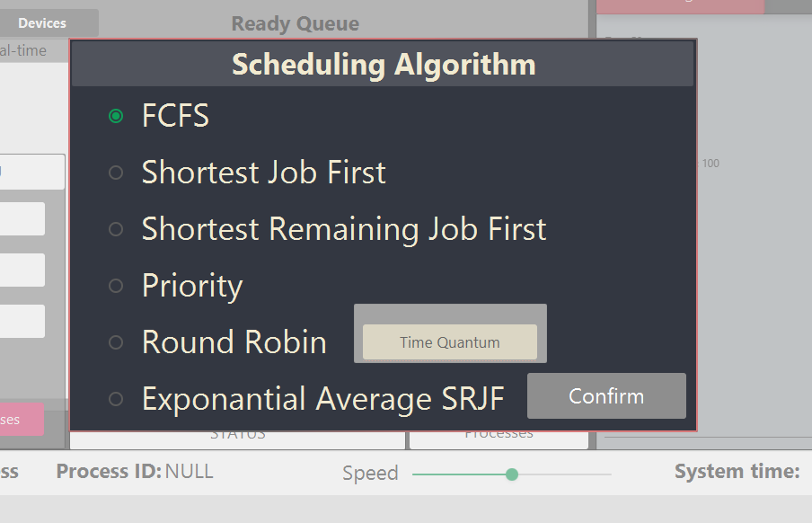Select Shortest Remaining Job First radio button
812x523 pixels.
[116, 229]
